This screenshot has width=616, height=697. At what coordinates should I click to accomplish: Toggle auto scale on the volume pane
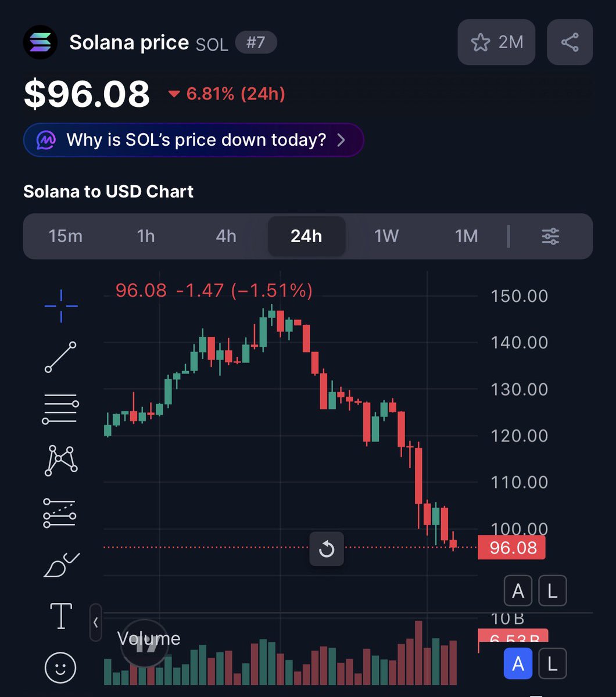tap(518, 663)
